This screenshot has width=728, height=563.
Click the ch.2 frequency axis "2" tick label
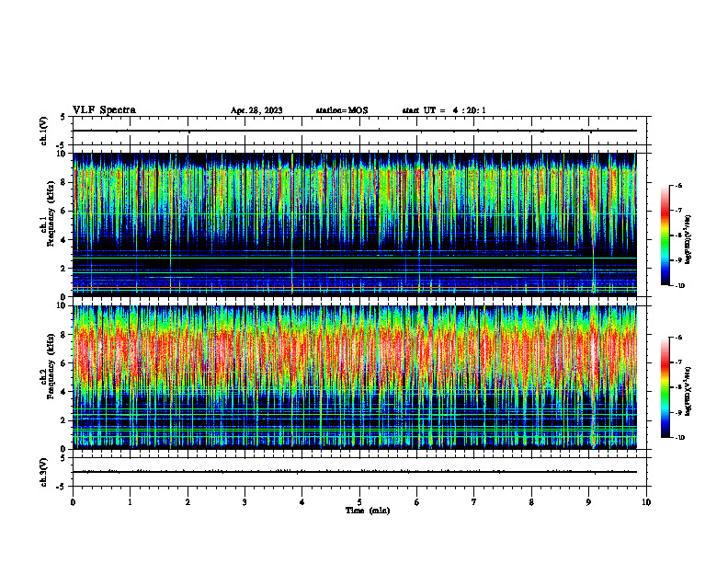(x=64, y=420)
